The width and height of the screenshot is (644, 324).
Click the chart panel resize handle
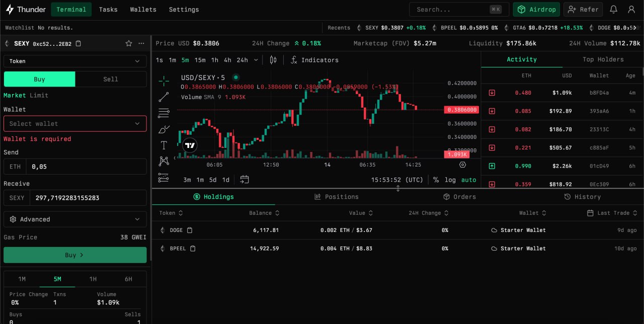tap(398, 189)
